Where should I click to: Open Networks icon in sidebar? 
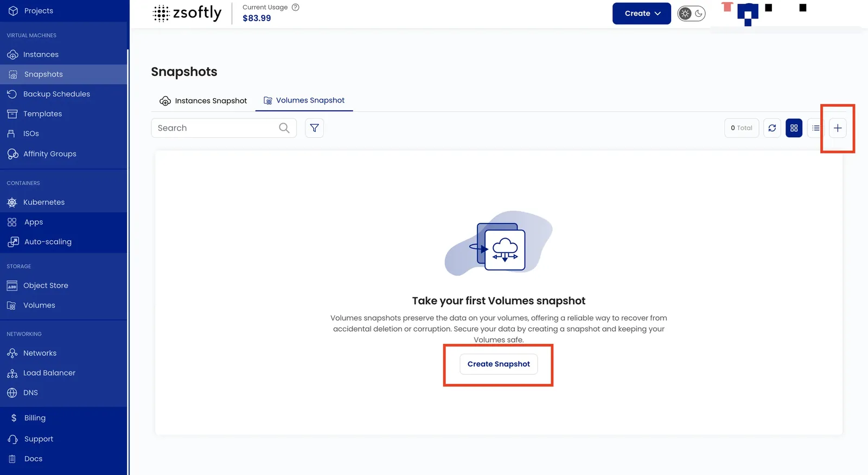pyautogui.click(x=12, y=353)
